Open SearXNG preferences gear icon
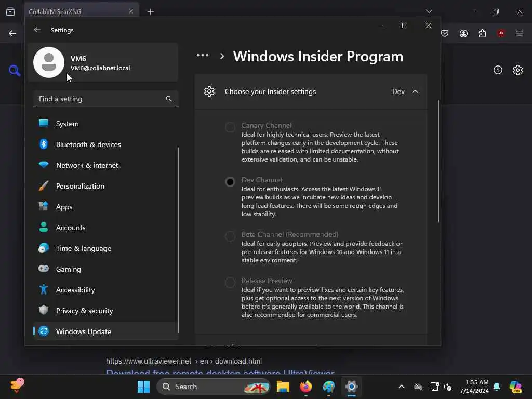The image size is (532, 399). [518, 70]
